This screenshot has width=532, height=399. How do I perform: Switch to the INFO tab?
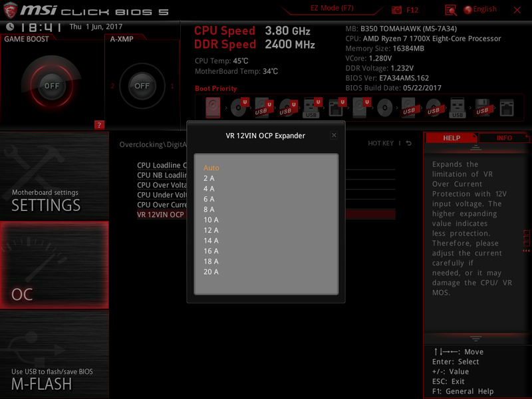(504, 138)
